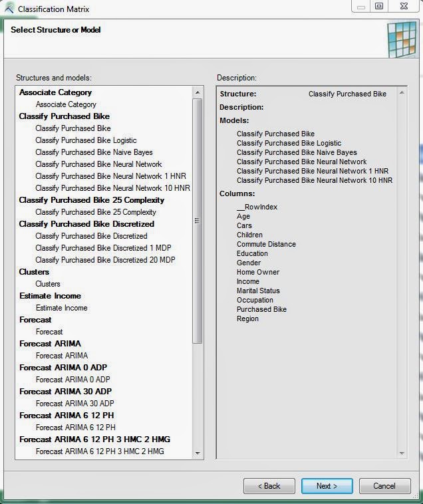Click Description pane scroll down arrow
The width and height of the screenshot is (423, 504).
(x=402, y=453)
